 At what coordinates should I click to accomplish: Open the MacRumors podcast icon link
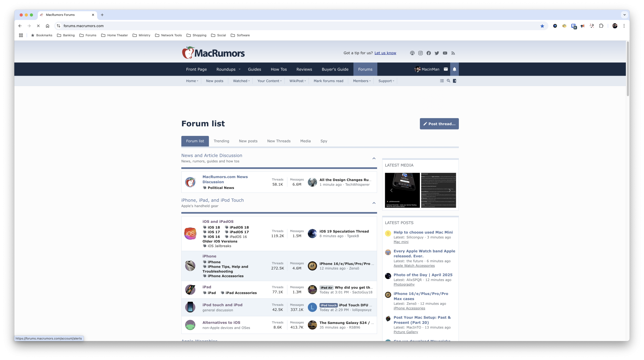(412, 53)
